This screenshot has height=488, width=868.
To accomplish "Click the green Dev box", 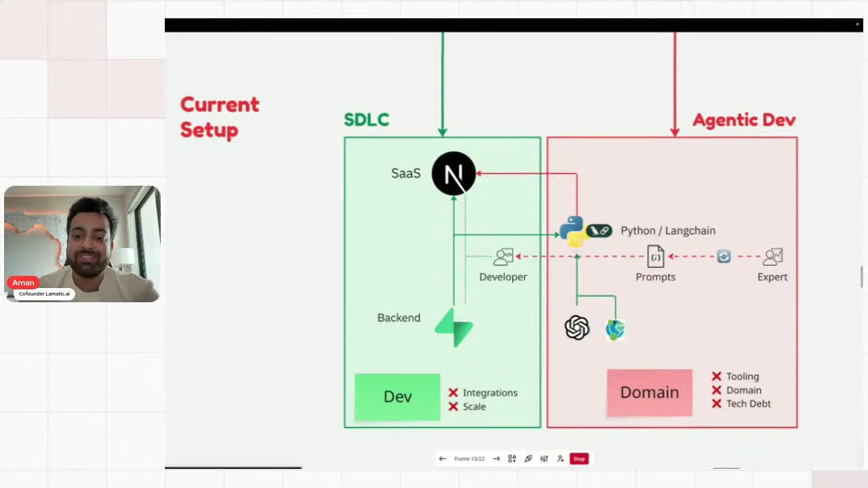I will click(x=397, y=397).
